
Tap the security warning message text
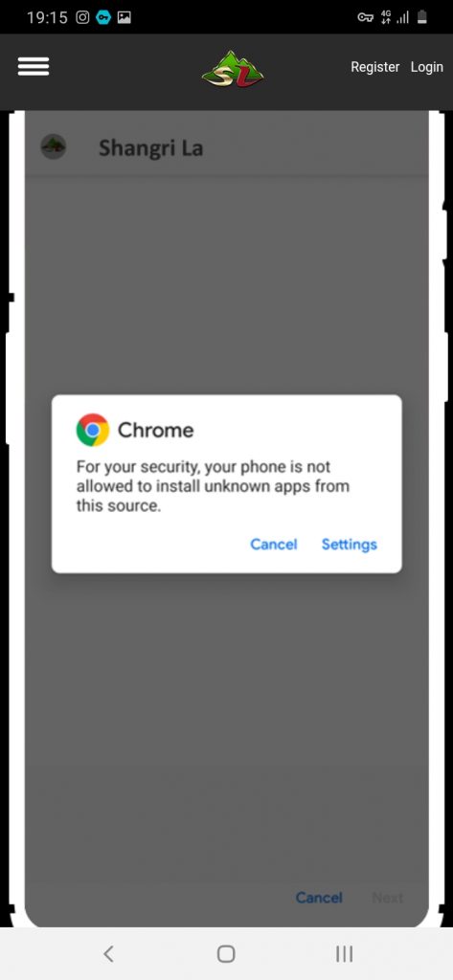pyautogui.click(x=213, y=486)
